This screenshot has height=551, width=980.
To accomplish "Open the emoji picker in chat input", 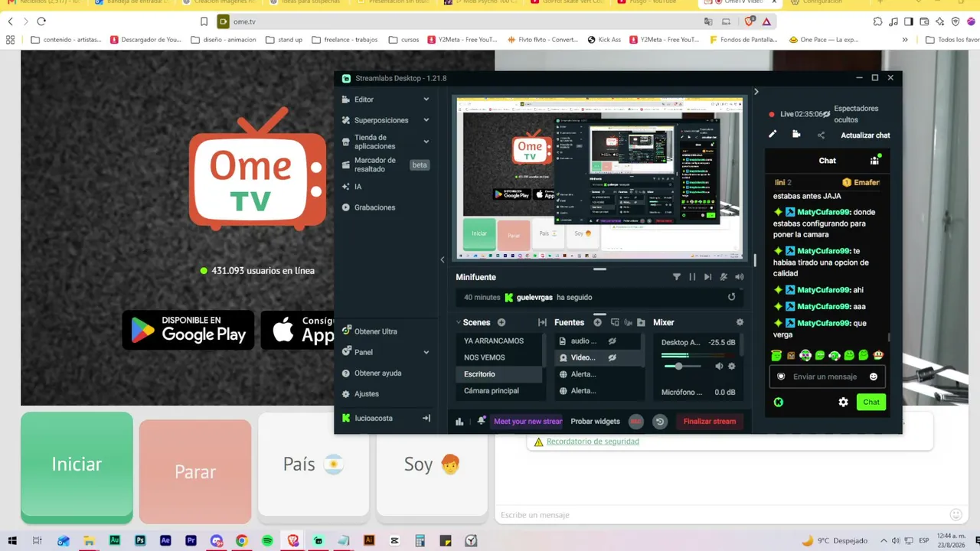I will click(874, 377).
